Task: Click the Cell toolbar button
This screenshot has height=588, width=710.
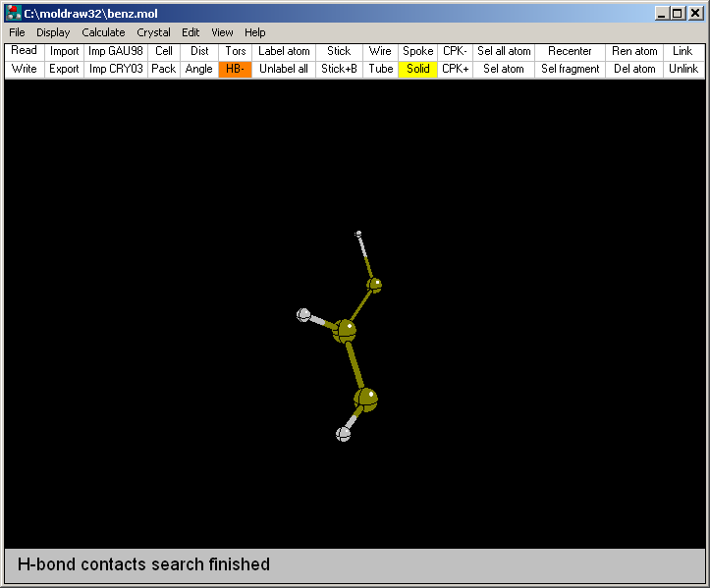Action: pyautogui.click(x=163, y=51)
